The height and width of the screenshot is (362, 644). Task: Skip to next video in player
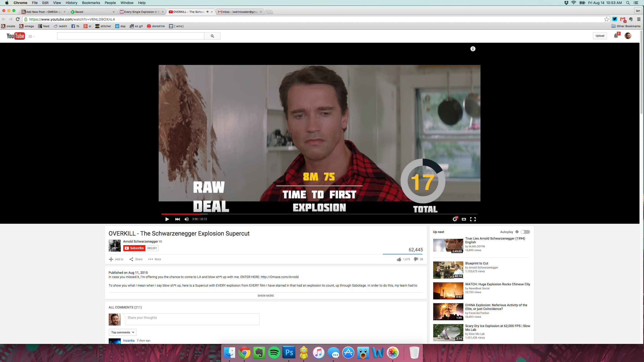tap(177, 219)
